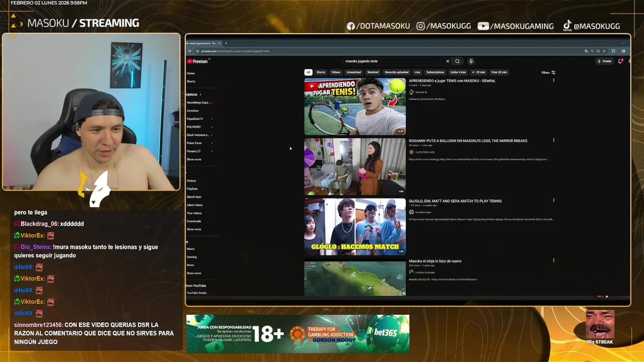Select the Live filter chip
644x362 pixels.
[x=417, y=72]
